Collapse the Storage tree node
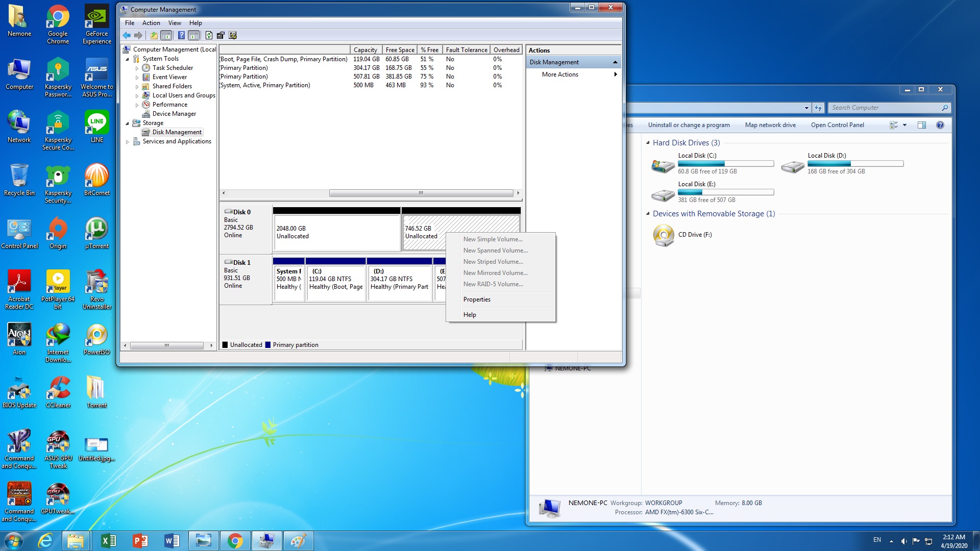 (x=128, y=123)
